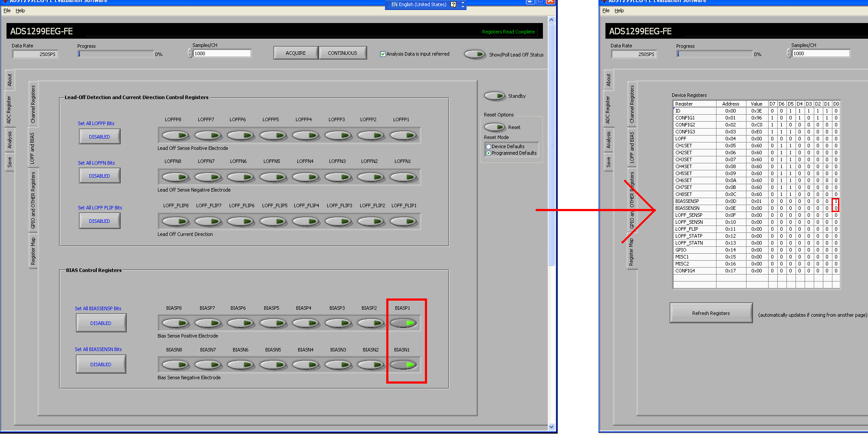
Task: Select LOFF and BIAS sub-tab in the left window
Action: tap(33, 148)
